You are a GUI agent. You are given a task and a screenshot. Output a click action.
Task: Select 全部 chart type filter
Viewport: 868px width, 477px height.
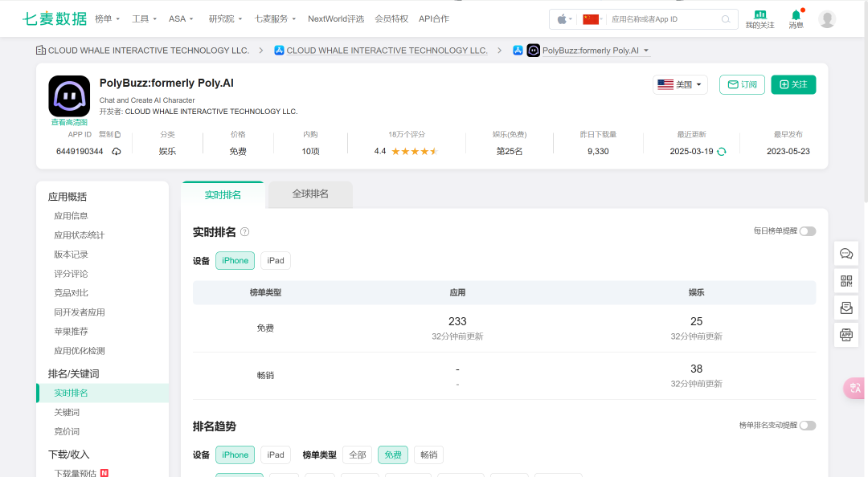tap(358, 455)
